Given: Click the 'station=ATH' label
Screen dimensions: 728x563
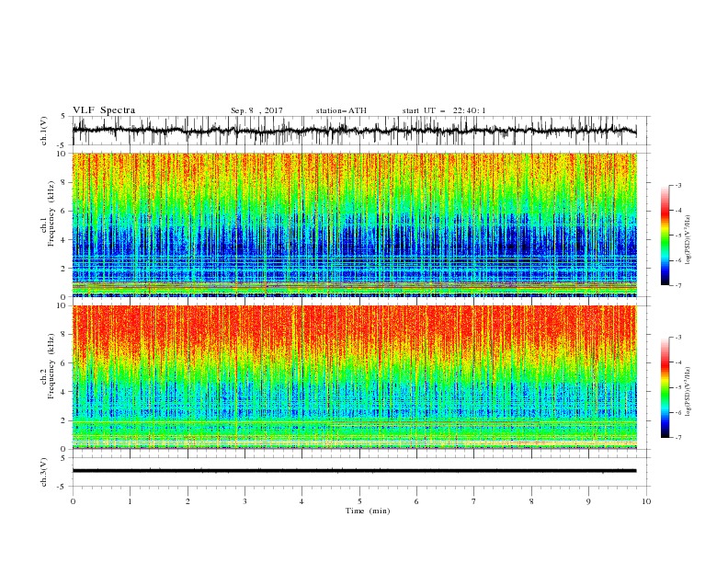Looking at the screenshot, I should pos(341,110).
